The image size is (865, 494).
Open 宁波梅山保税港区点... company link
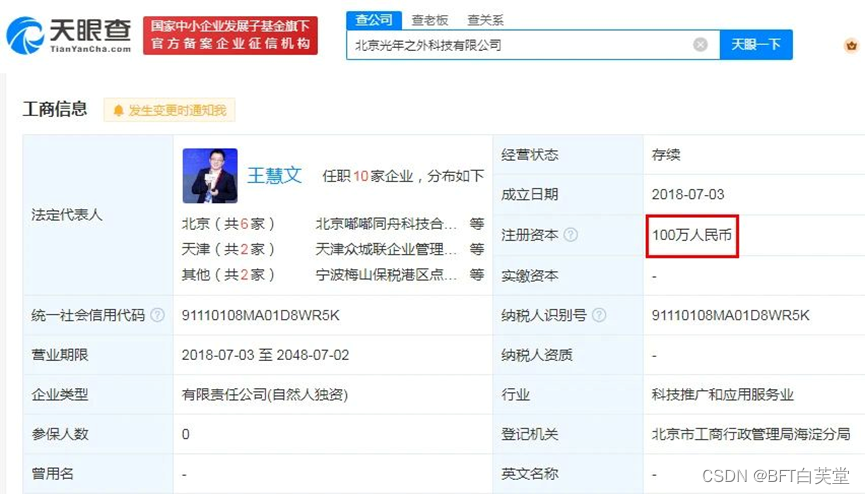pyautogui.click(x=386, y=274)
